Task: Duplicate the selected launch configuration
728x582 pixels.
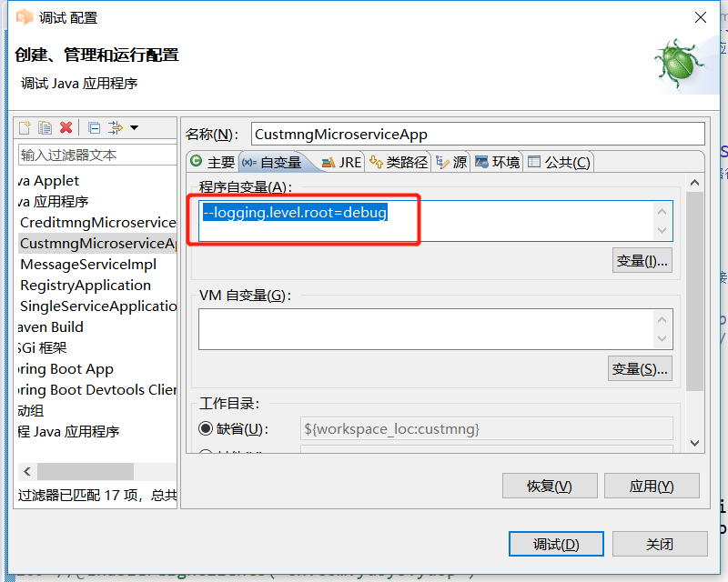Action: 44,127
